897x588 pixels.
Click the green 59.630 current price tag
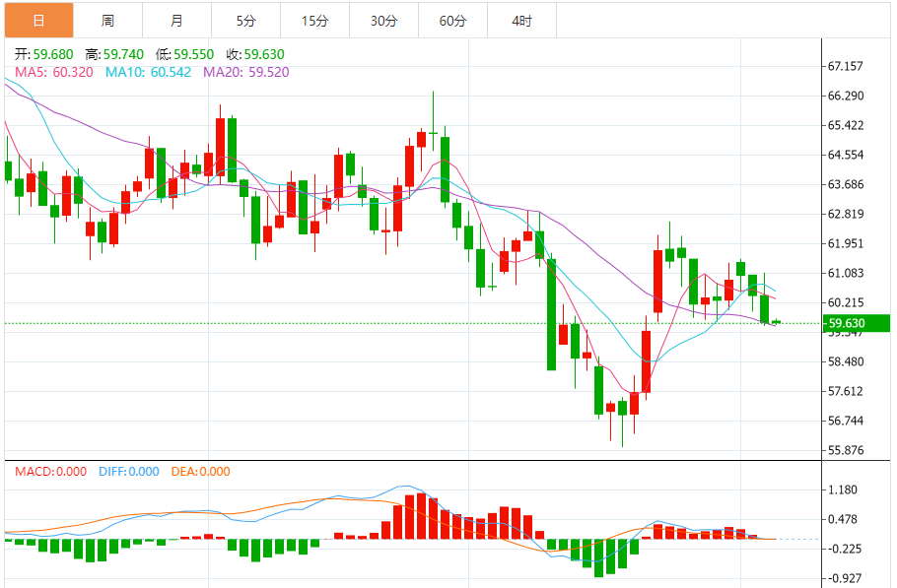(x=856, y=323)
